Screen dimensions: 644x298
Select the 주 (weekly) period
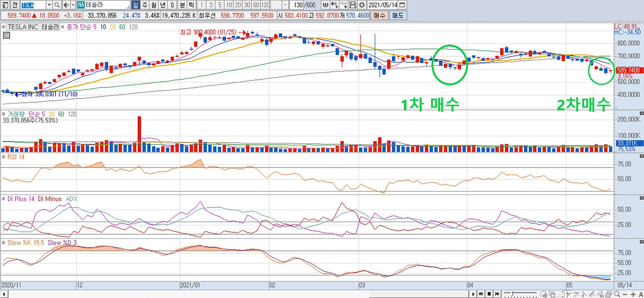pos(144,5)
